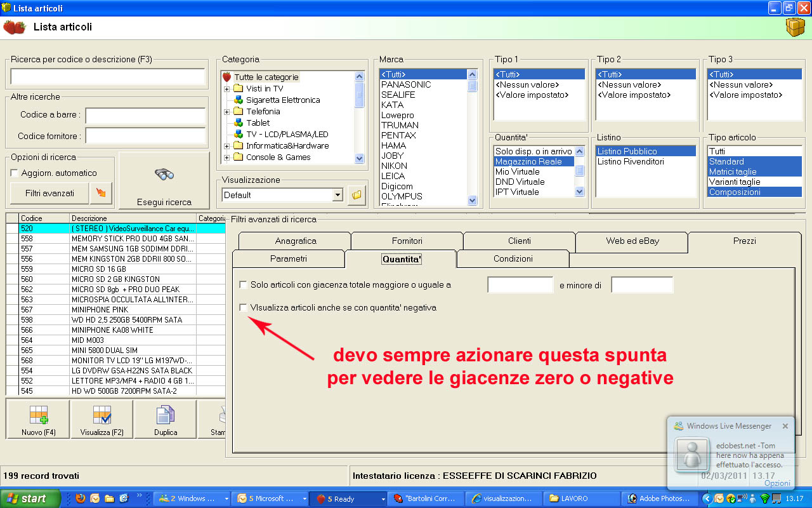The width and height of the screenshot is (812, 508).
Task: Open Outlook from the quick launch bar
Action: 95,498
